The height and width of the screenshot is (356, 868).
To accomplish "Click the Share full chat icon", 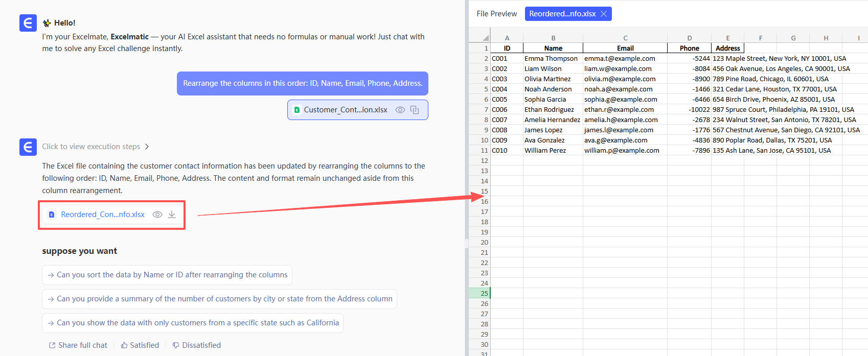I will [x=52, y=345].
